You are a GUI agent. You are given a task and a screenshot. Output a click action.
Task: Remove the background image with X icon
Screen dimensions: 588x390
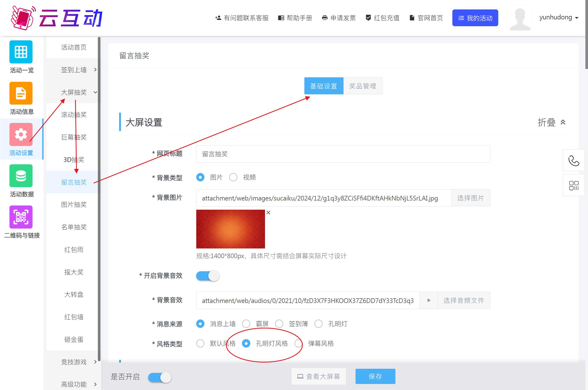tap(268, 213)
